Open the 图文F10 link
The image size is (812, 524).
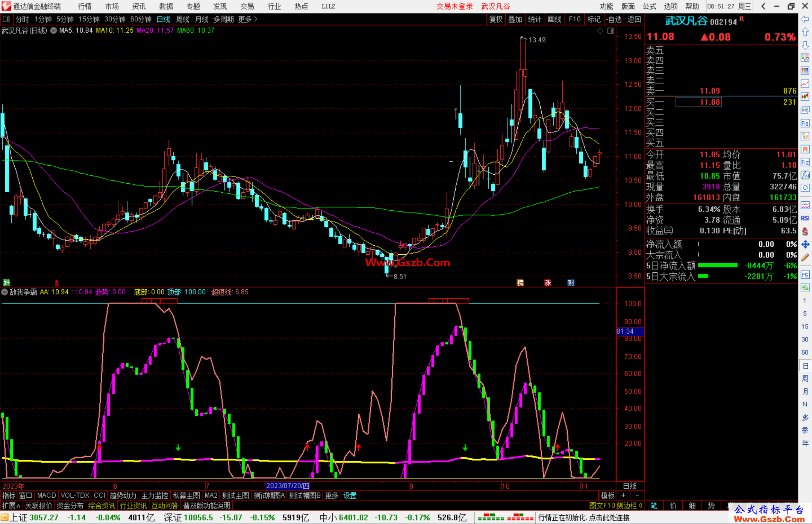click(602, 506)
